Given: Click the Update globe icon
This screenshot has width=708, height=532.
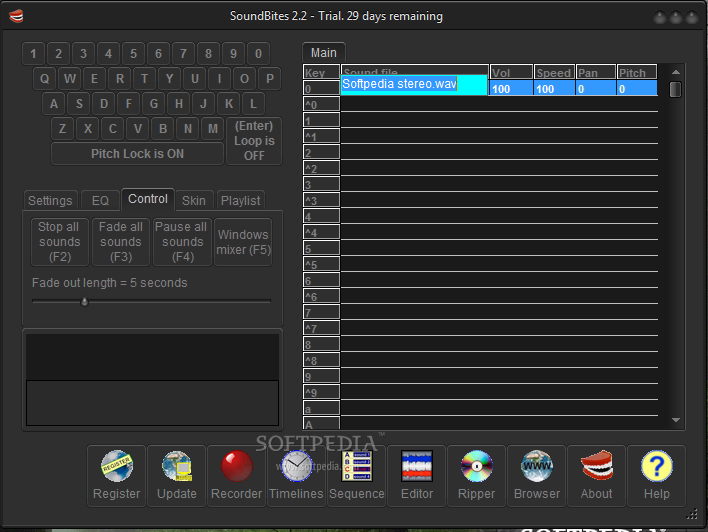Looking at the screenshot, I should click(177, 476).
